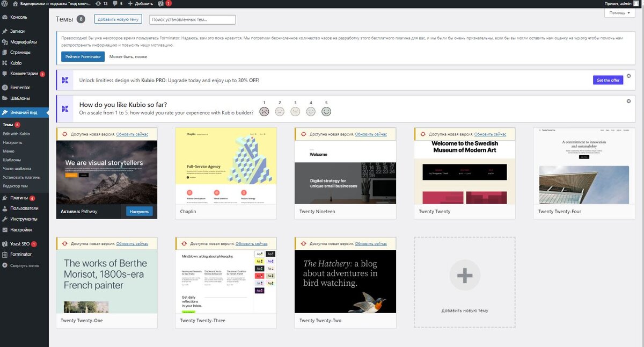The height and width of the screenshot is (347, 644).
Task: Open the Добавить menu in admin bar
Action: pyautogui.click(x=141, y=3)
